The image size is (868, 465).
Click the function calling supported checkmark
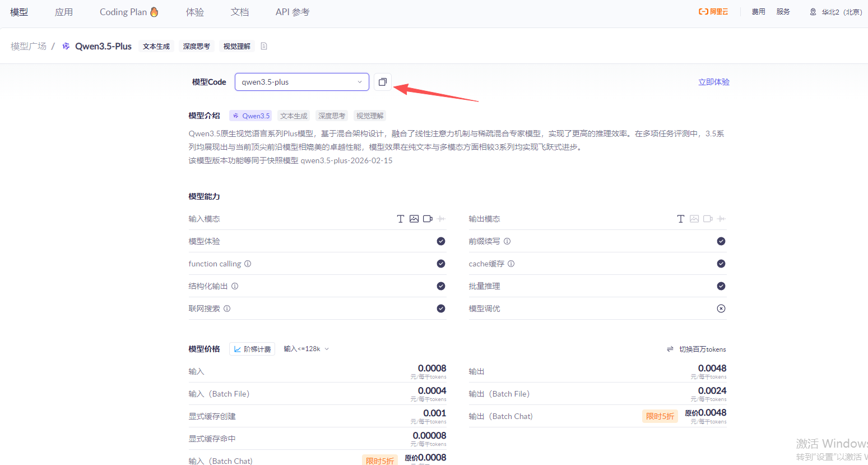point(441,264)
